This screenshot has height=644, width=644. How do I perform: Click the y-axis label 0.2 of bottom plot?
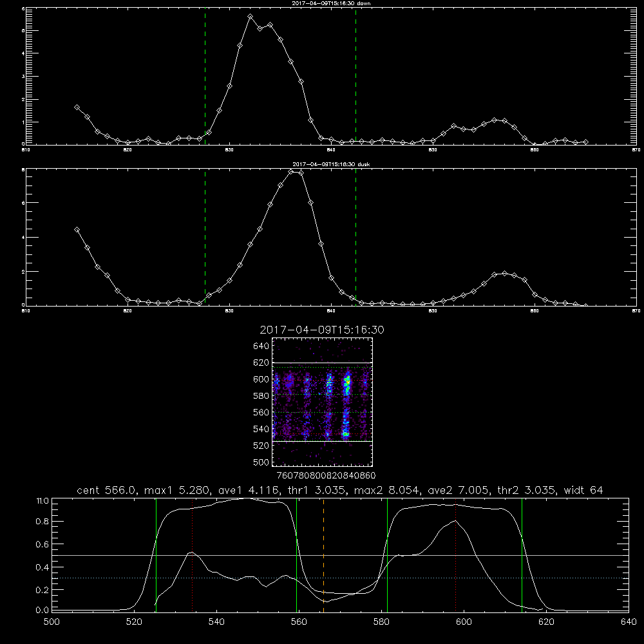tap(43, 590)
